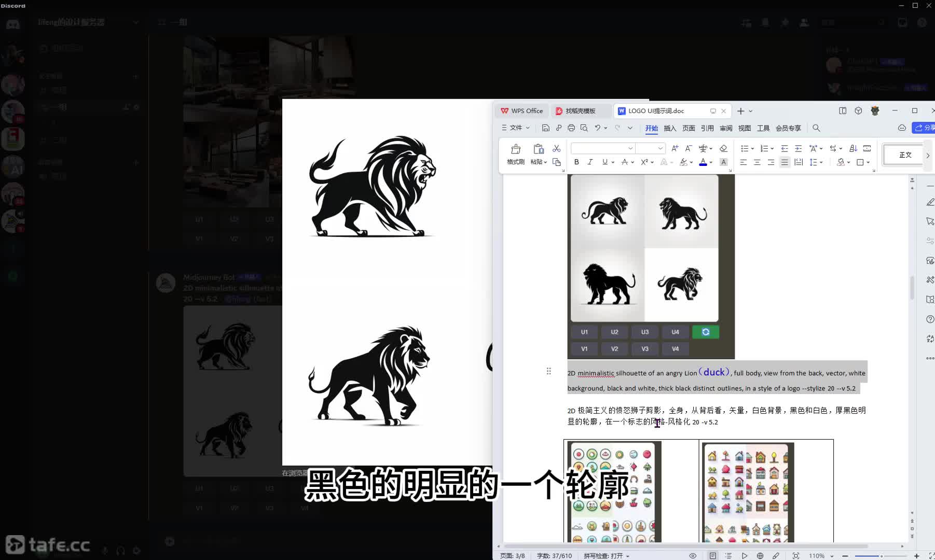Switch to the 审阅 (Review) ribbon tab
Screen dimensions: 935x560
pyautogui.click(x=726, y=128)
